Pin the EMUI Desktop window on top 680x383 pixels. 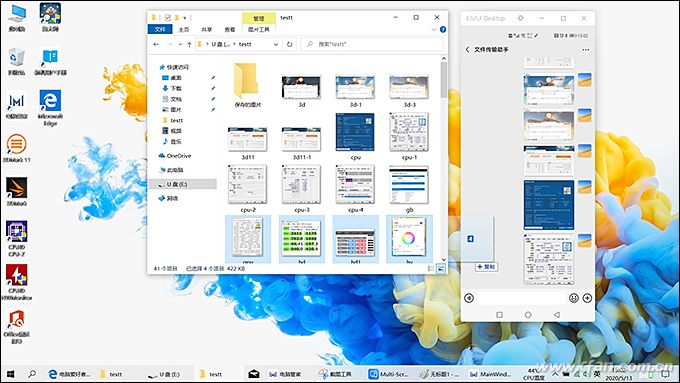click(x=520, y=18)
